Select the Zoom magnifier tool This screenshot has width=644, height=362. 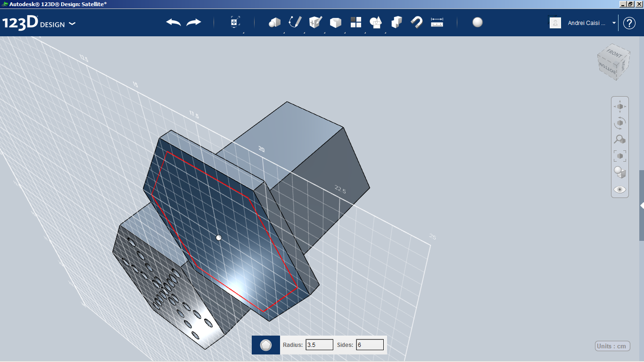coord(620,139)
